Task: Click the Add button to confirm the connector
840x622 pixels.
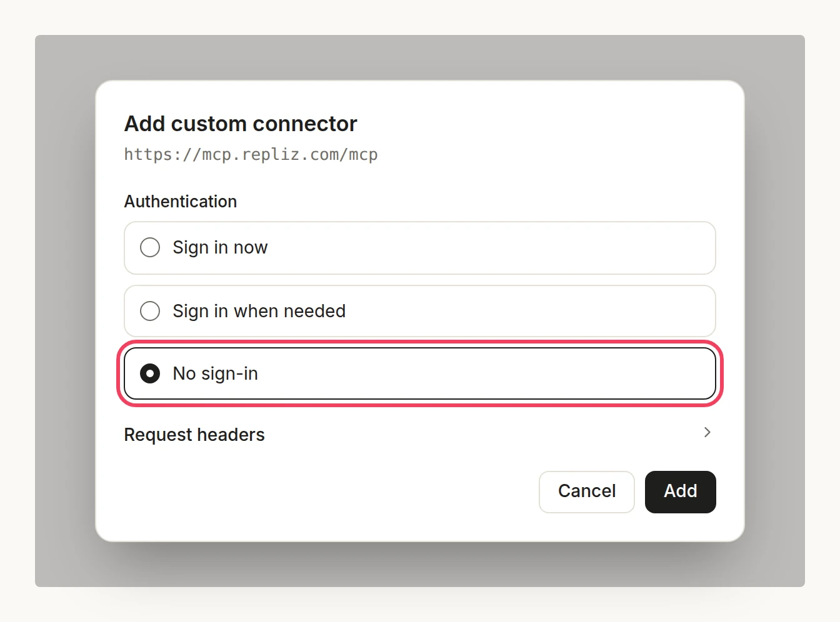Action: tap(680, 491)
